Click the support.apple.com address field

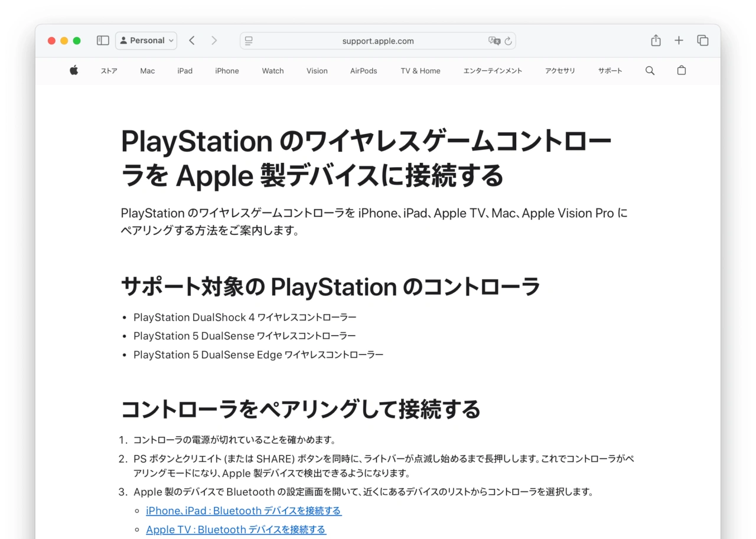[x=377, y=41]
